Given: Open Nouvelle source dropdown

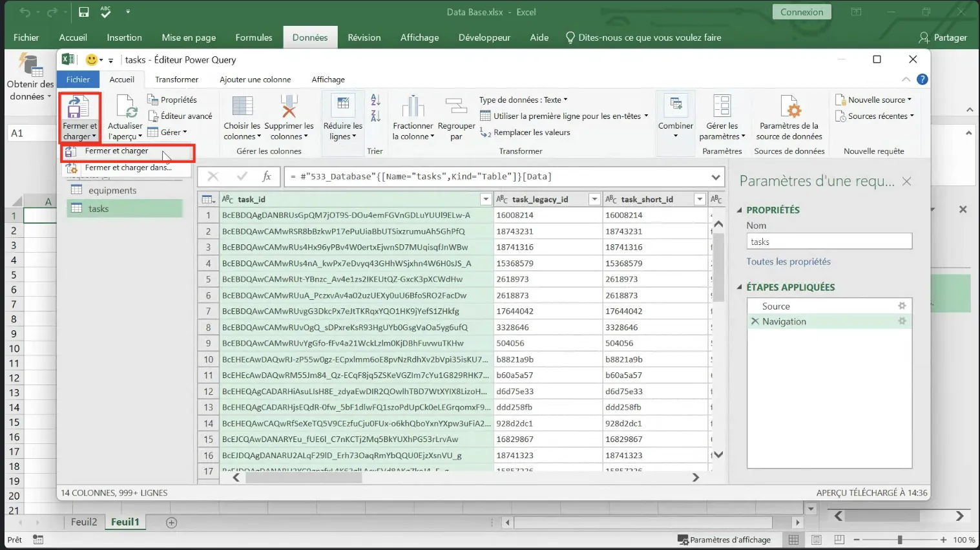Looking at the screenshot, I should tap(873, 100).
